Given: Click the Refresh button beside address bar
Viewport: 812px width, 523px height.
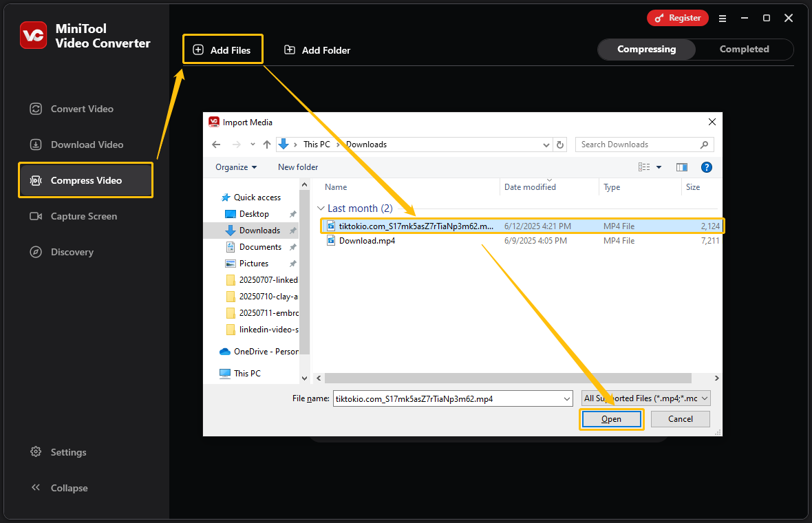Looking at the screenshot, I should (x=560, y=145).
